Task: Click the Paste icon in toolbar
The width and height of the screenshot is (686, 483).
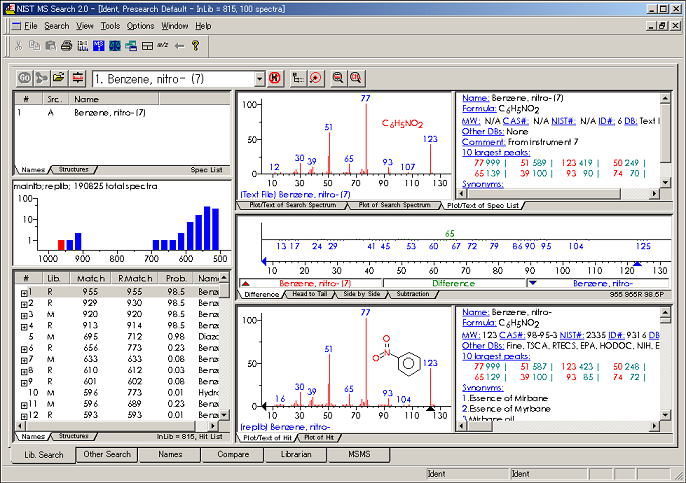Action: click(x=50, y=46)
